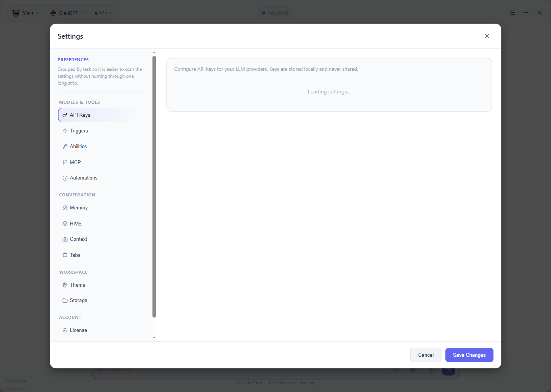Click the API Keys key icon
551x392 pixels.
65,115
